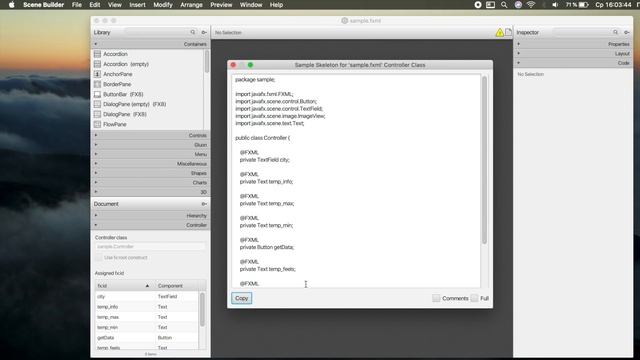
Task: Click the yellow warning triangle icon
Action: pos(500,33)
